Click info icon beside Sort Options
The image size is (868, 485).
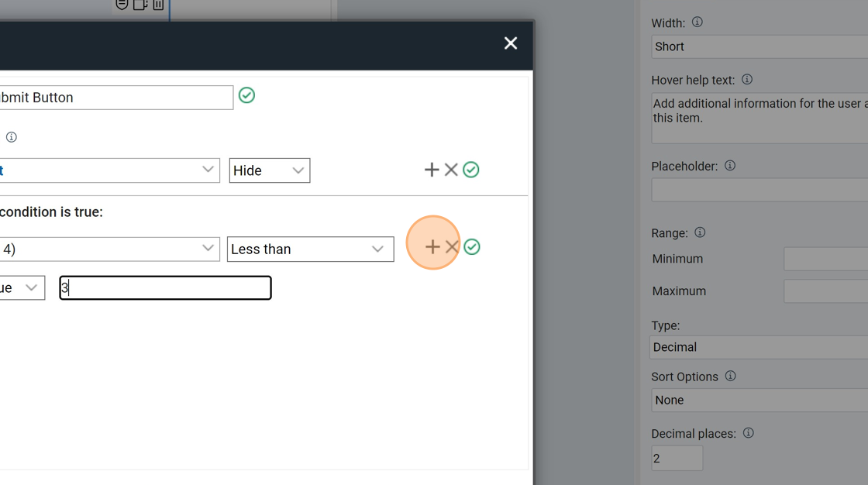[x=730, y=377]
